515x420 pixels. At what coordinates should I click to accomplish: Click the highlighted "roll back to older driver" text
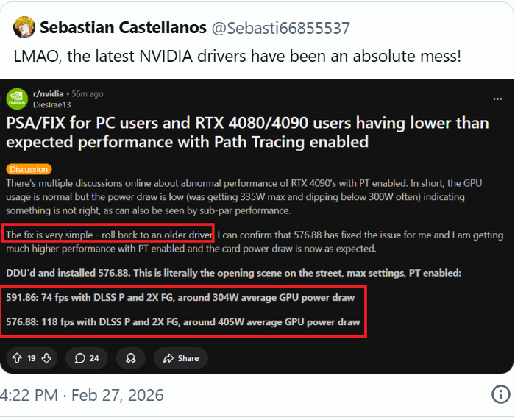pyautogui.click(x=109, y=235)
